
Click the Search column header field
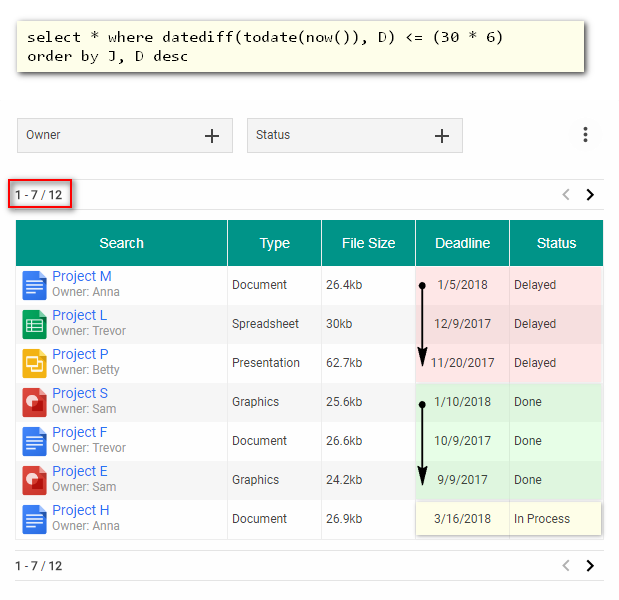pos(121,243)
